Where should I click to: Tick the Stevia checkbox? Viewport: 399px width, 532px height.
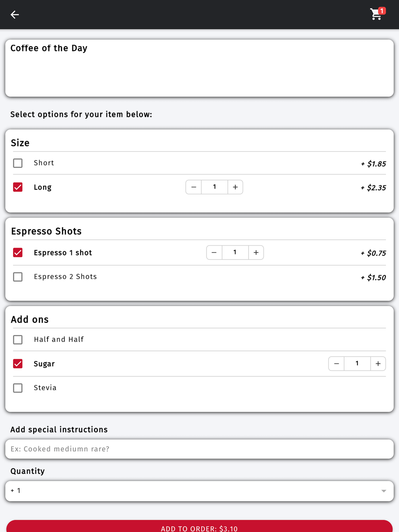18,388
